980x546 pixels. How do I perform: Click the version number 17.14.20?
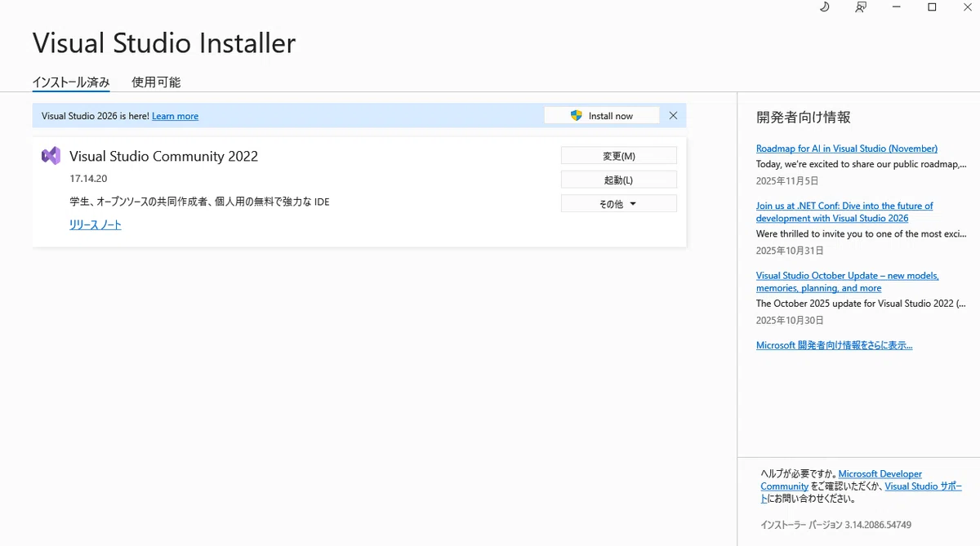[88, 178]
